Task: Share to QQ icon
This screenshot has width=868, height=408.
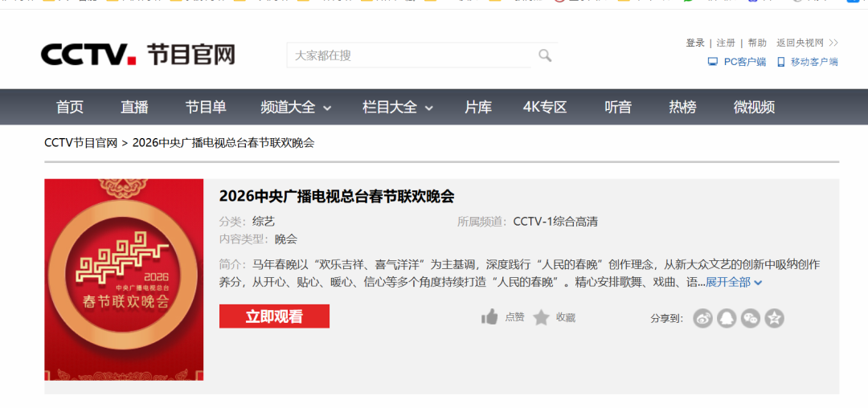Action: (x=727, y=318)
